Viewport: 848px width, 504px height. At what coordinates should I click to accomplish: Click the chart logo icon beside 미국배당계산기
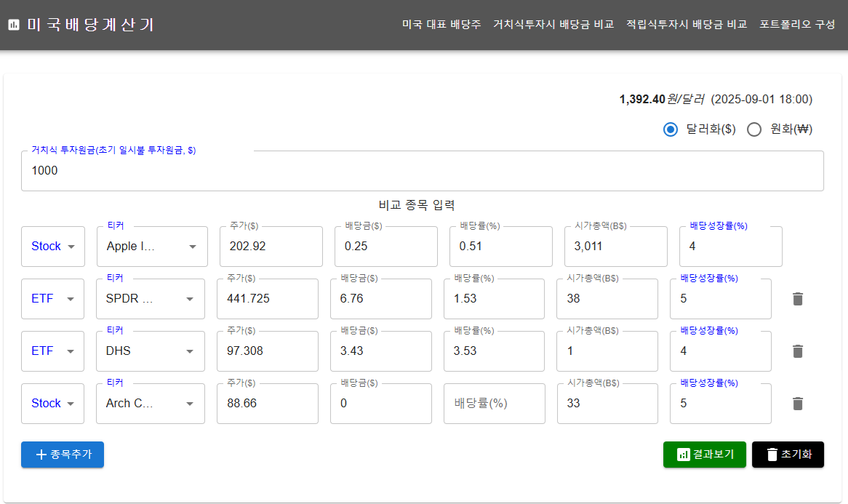click(14, 25)
